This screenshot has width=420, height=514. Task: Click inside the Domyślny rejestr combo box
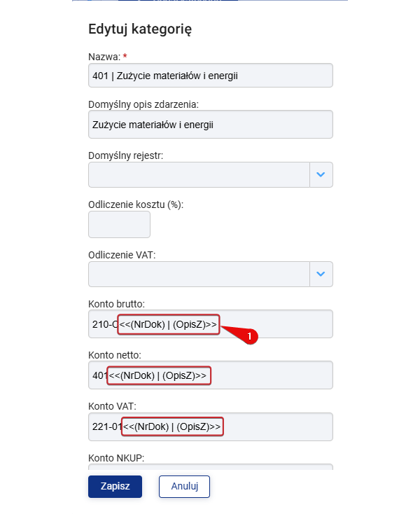199,175
